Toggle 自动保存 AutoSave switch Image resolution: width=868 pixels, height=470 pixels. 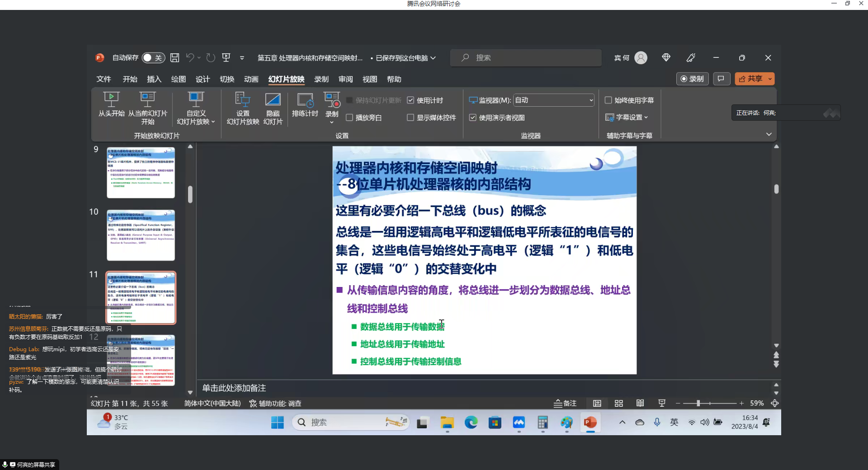153,58
